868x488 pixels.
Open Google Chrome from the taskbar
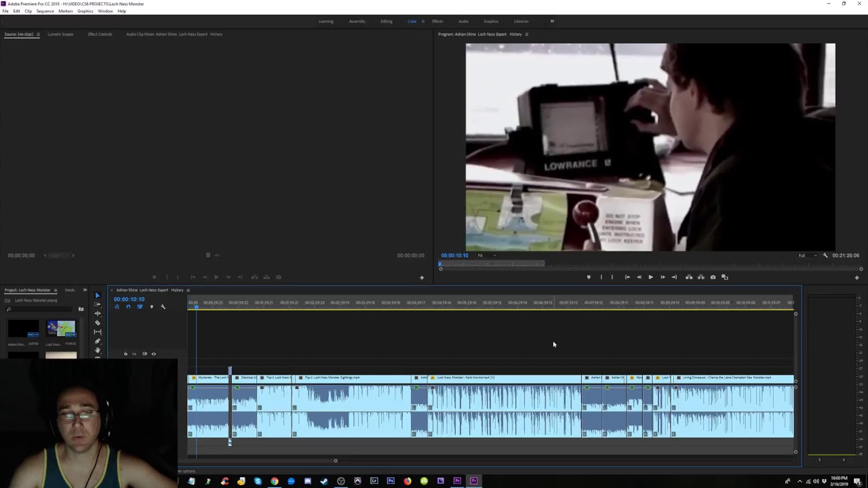[x=275, y=481]
